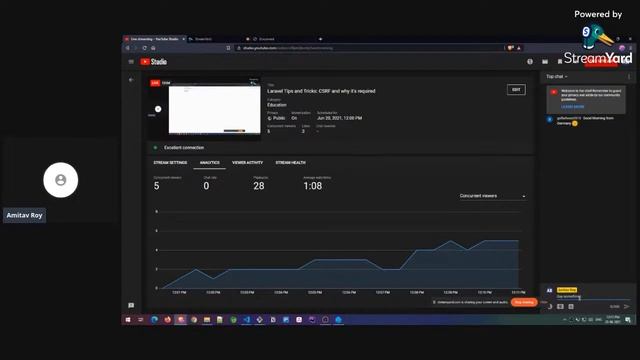
Task: Click the EDIT button for stream details
Action: point(516,90)
